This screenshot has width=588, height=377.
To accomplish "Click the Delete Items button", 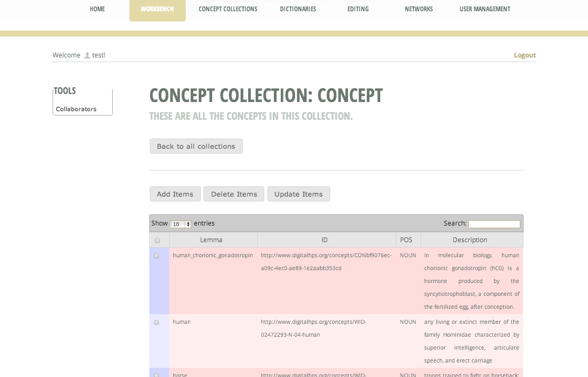I will pos(234,194).
